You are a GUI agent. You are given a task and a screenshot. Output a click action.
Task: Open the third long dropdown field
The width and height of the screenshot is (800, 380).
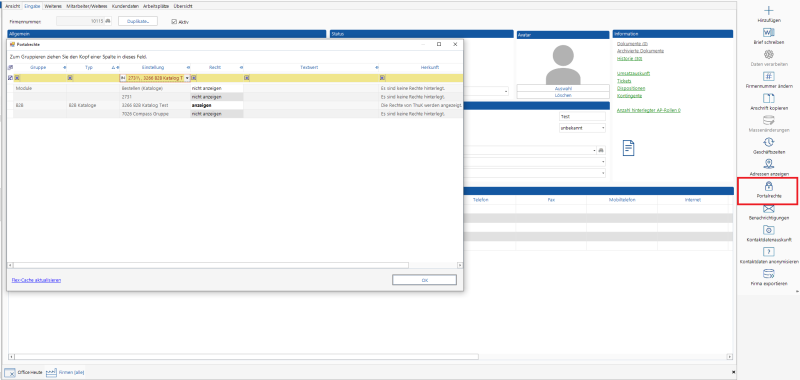604,173
